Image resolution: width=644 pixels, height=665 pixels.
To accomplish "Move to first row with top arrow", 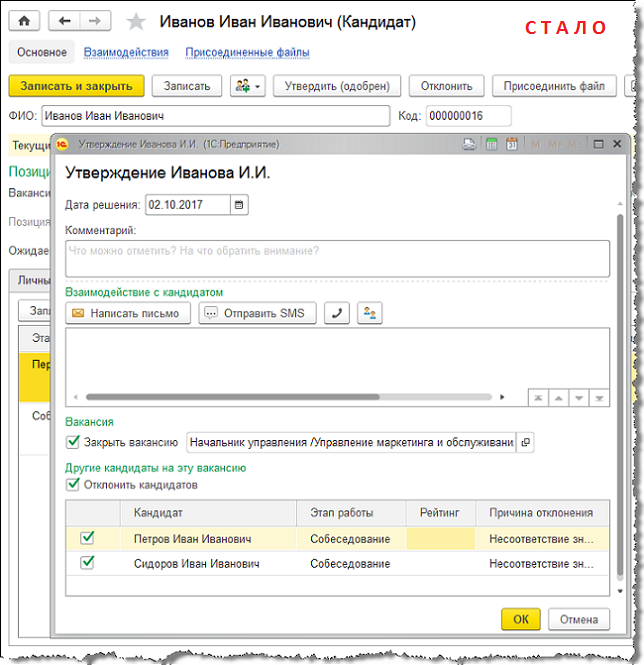I will coord(538,398).
